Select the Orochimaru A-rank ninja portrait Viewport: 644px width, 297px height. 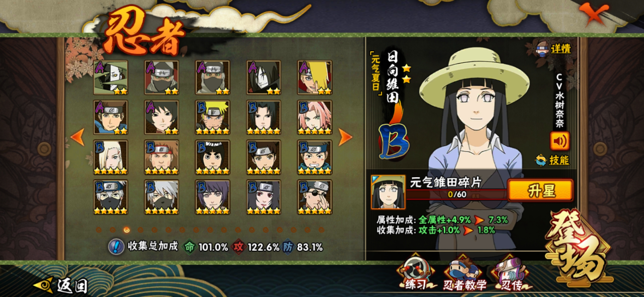[x=263, y=78]
